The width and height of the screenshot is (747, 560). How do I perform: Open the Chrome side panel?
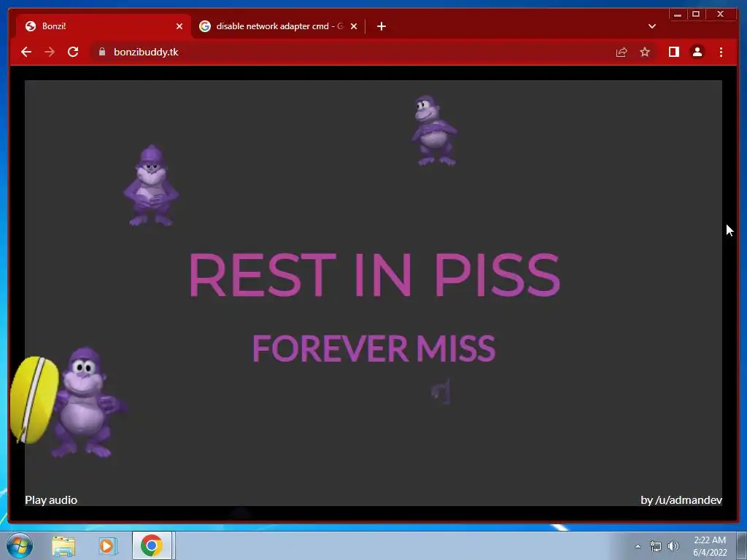(x=673, y=52)
